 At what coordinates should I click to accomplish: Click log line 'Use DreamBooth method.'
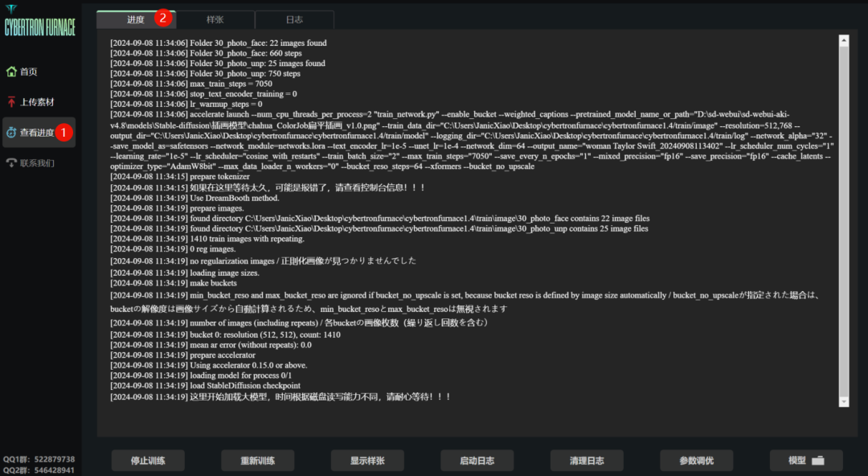(x=194, y=198)
